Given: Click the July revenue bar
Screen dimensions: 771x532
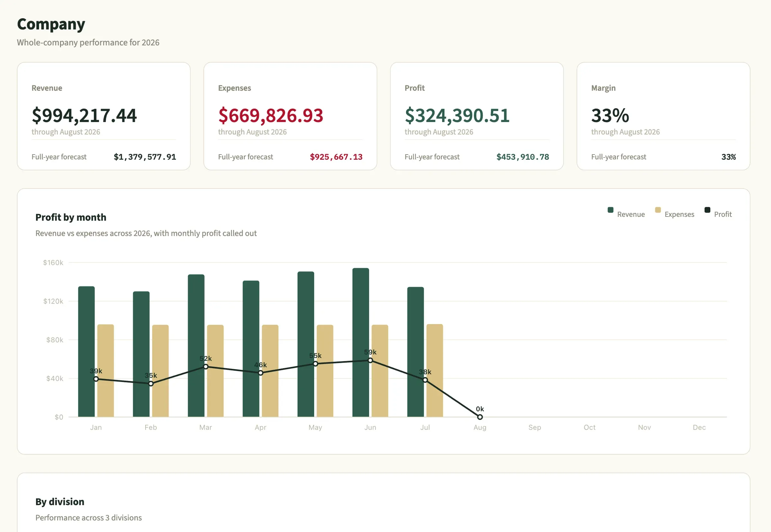Looking at the screenshot, I should 415,352.
